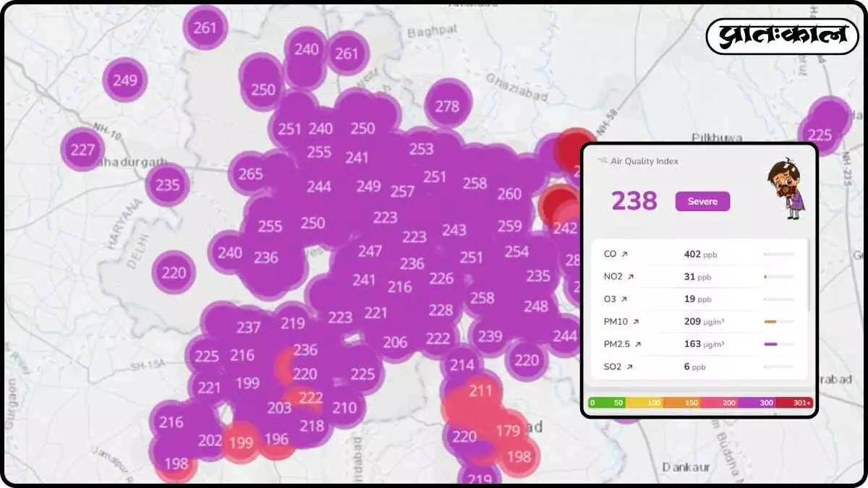
Task: Open the PM10 detail arrow icon
Action: (x=636, y=322)
